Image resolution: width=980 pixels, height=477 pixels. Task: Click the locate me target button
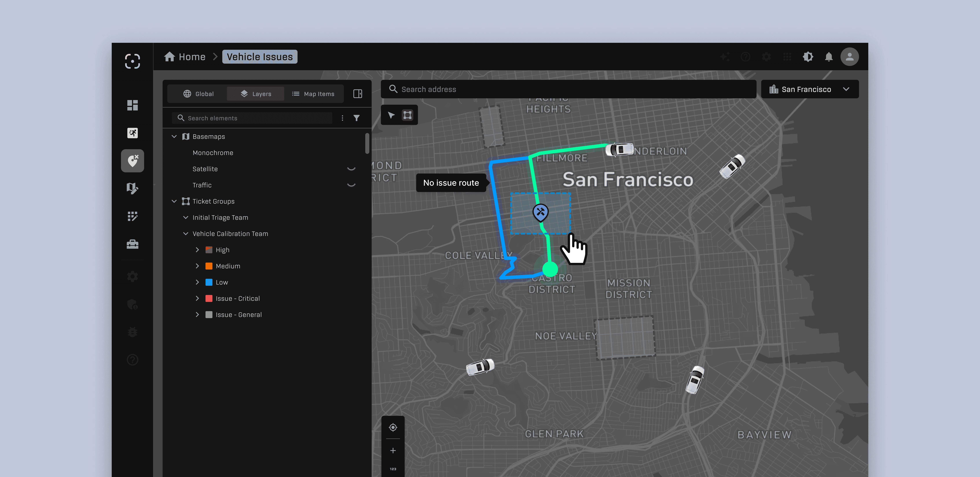[393, 428]
